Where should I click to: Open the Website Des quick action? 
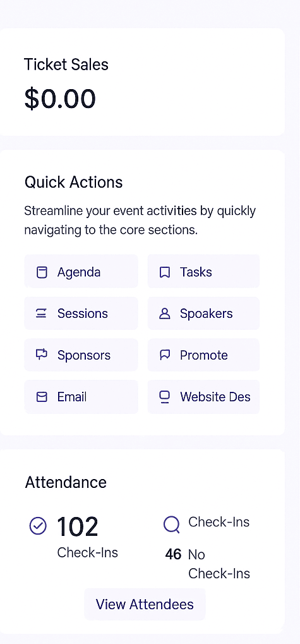coord(203,397)
